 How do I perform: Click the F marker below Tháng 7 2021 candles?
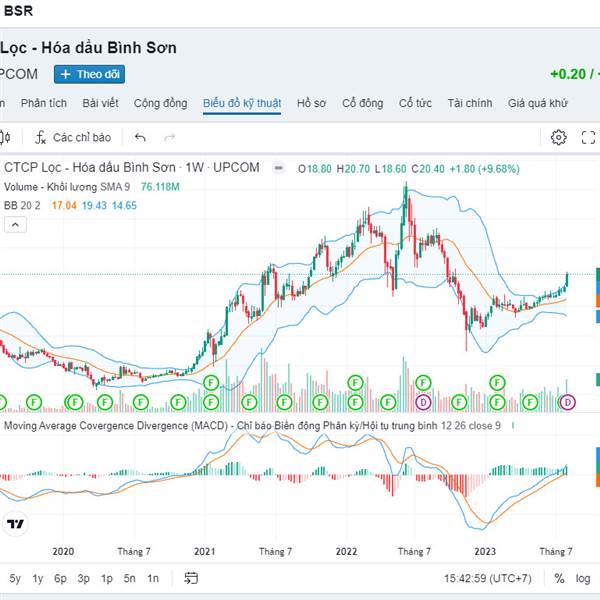coord(284,402)
